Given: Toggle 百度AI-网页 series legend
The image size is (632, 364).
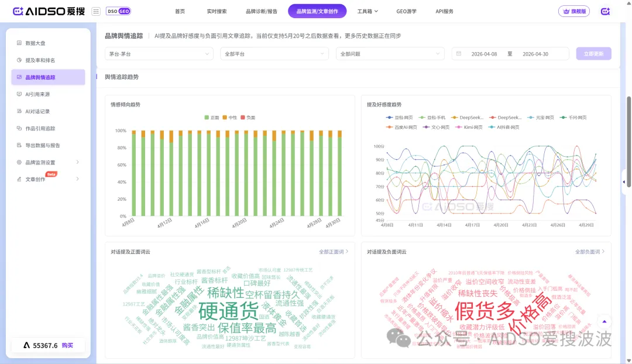Looking at the screenshot, I should [x=401, y=128].
